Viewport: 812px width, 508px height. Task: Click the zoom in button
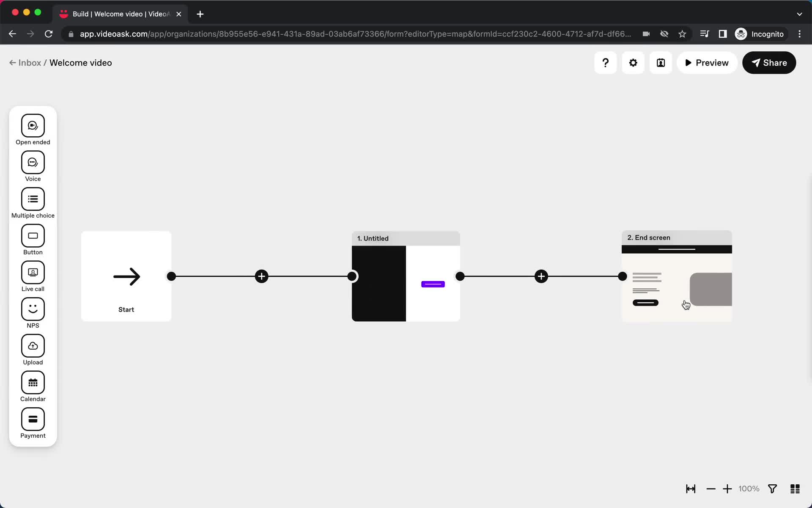(727, 488)
